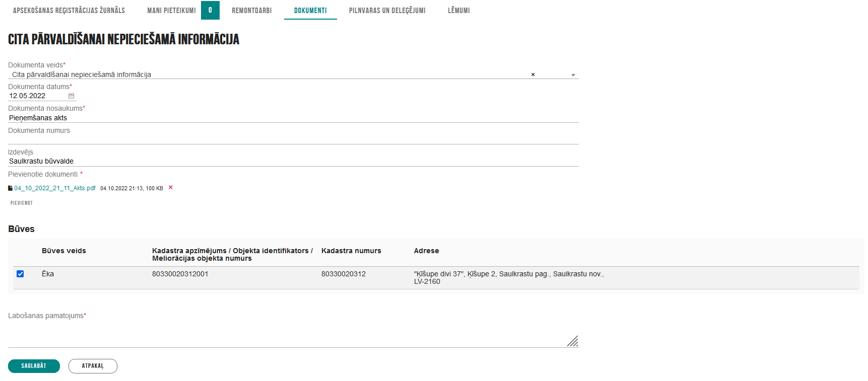Click the Kadastra apzīmējums column header
Viewport: 868px width, 381px height.
tap(233, 254)
